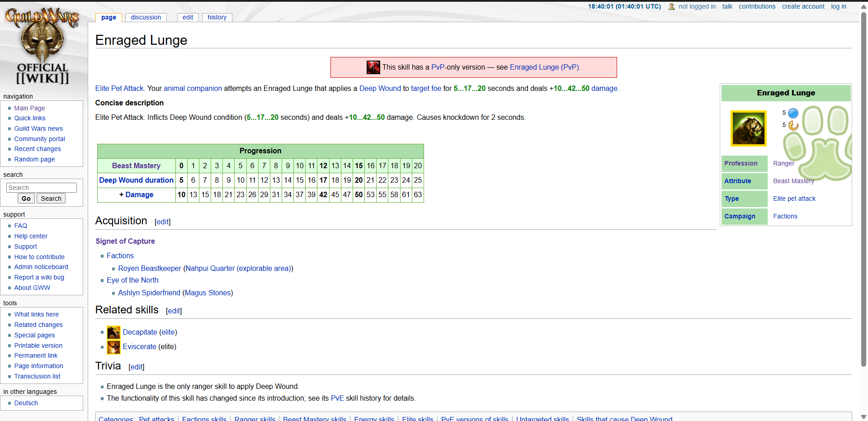
Task: Open Ranger profession link in infobox
Action: point(783,163)
